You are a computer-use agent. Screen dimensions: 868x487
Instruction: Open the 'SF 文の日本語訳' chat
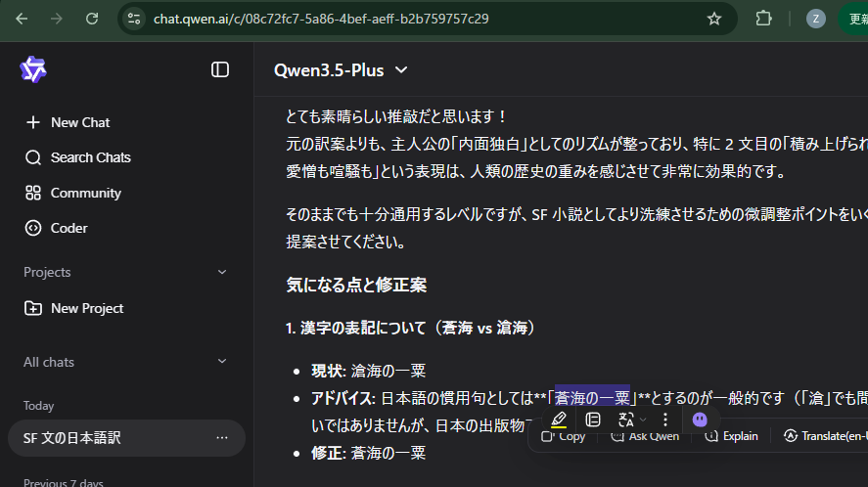coord(126,438)
